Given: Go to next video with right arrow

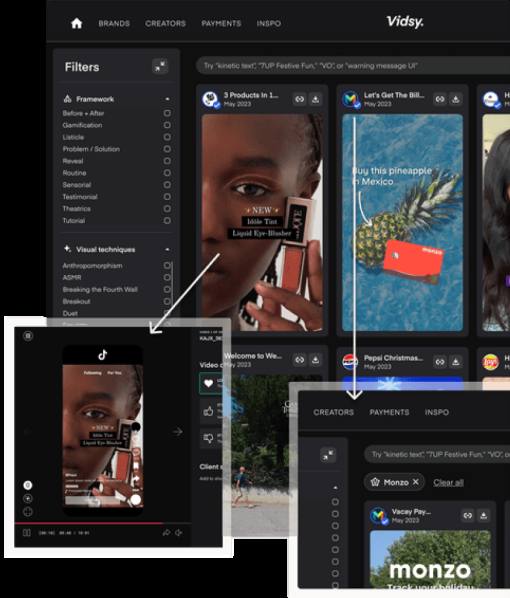Looking at the screenshot, I should pos(177,432).
